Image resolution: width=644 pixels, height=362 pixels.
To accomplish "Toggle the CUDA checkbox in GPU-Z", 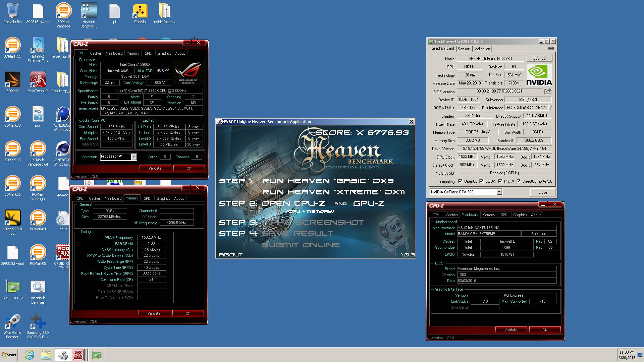I will coord(481,181).
